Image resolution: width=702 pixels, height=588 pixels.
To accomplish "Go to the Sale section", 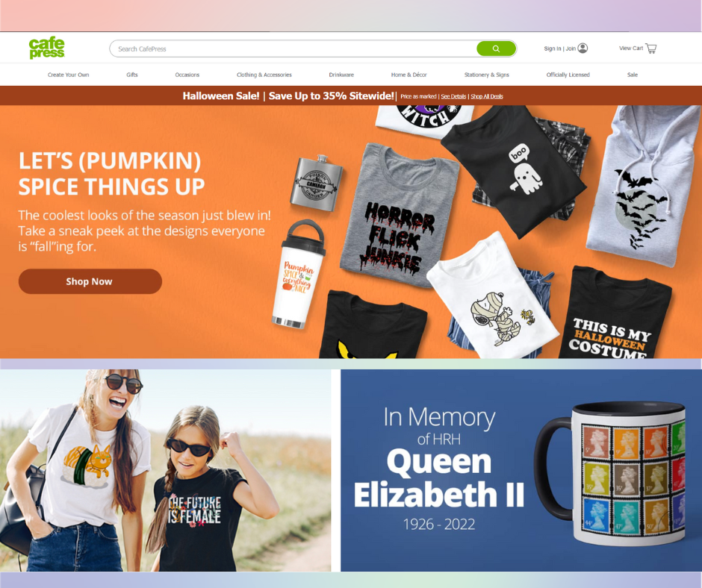I will [632, 75].
